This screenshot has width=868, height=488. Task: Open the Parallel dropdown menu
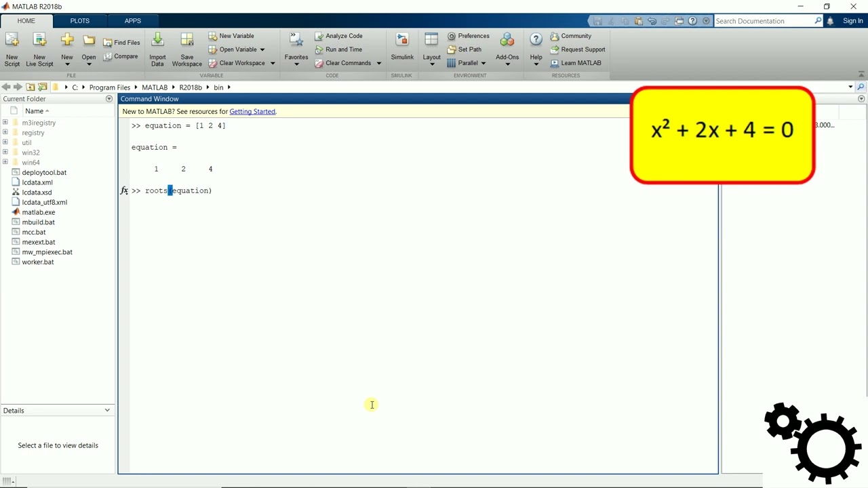tap(484, 63)
